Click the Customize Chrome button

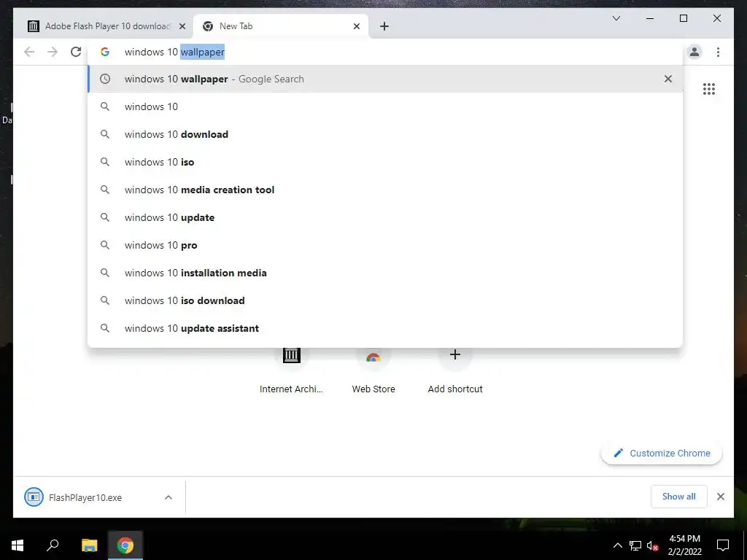(662, 454)
